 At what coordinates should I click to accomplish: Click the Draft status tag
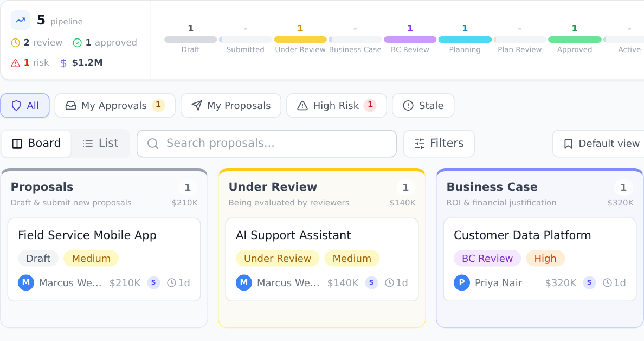[x=38, y=259]
